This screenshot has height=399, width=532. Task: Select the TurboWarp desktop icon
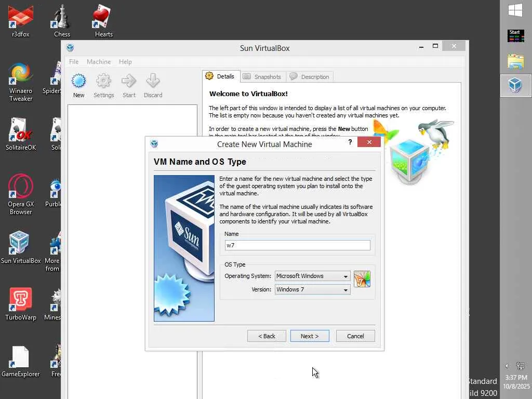21,303
